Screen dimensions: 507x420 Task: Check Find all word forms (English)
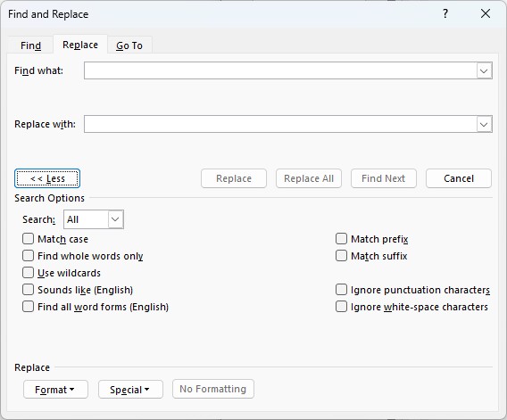click(x=29, y=307)
